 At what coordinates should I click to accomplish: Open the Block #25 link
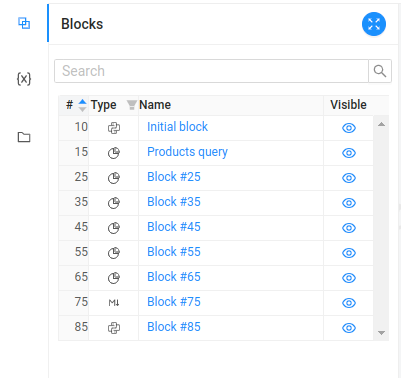pyautogui.click(x=174, y=177)
